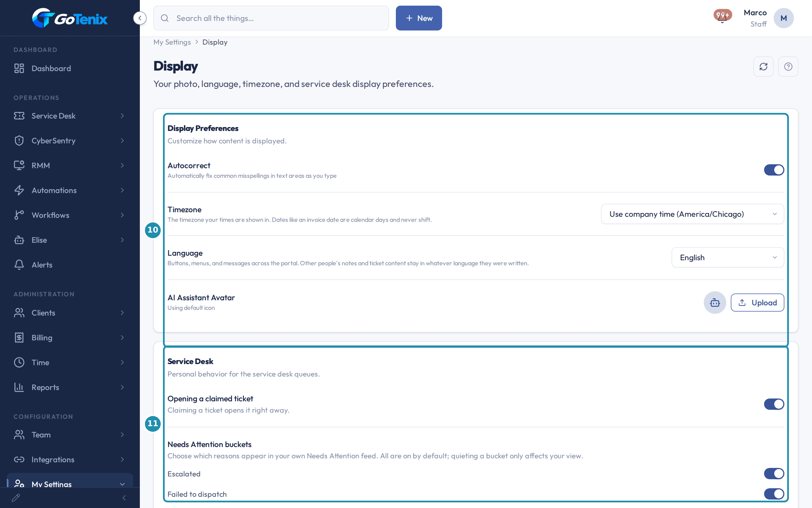Open the Dashboard menu item
Viewport: 812px width, 508px height.
point(70,68)
